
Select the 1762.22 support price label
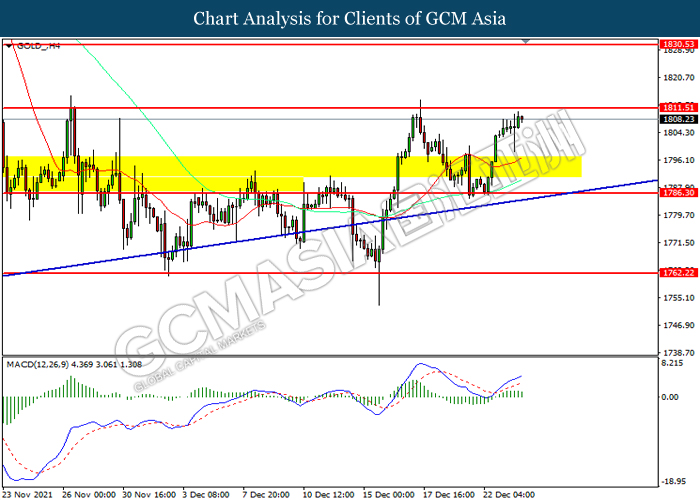(x=679, y=273)
